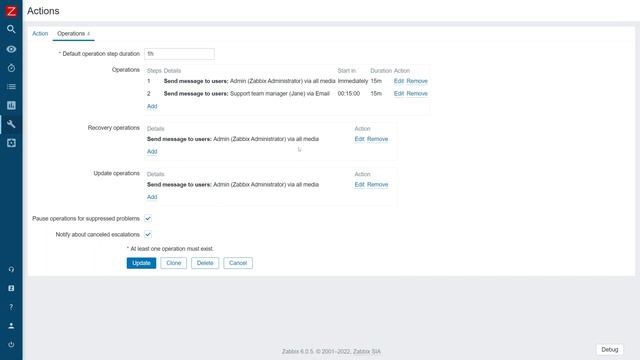Edit the Recovery operations entry
The height and width of the screenshot is (360, 640).
[359, 139]
